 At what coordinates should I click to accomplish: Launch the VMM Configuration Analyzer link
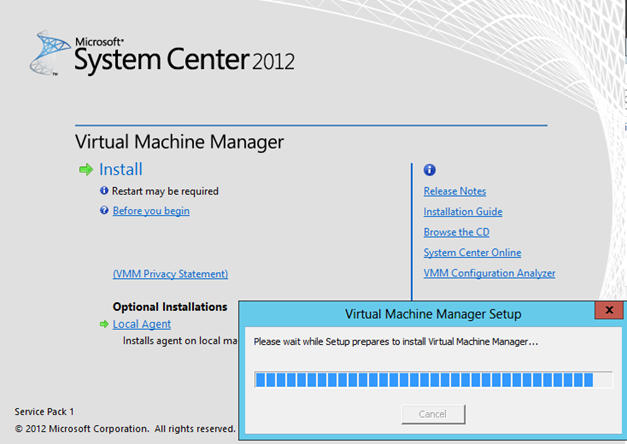[x=489, y=273]
